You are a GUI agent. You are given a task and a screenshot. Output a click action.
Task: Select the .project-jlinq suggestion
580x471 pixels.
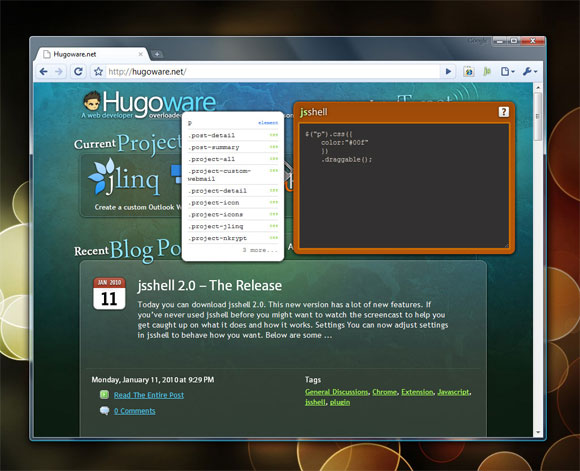click(233, 226)
